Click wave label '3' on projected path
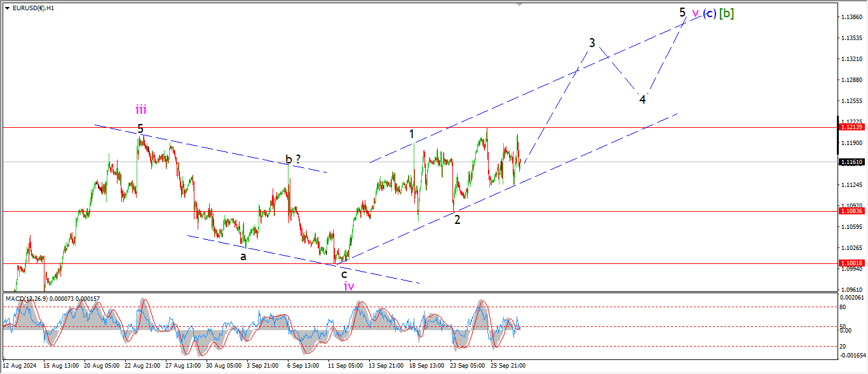The image size is (868, 374). [x=592, y=43]
